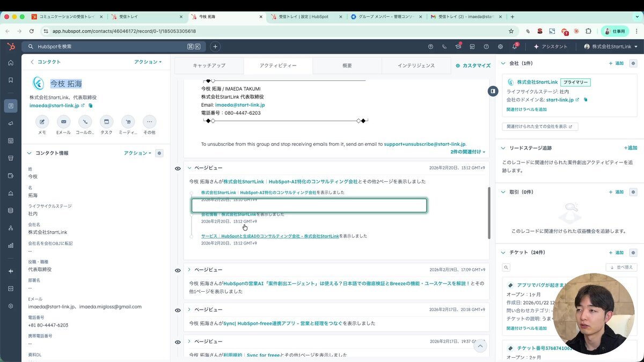
Task: Open the App Marketplace icon
Action: 472,47
